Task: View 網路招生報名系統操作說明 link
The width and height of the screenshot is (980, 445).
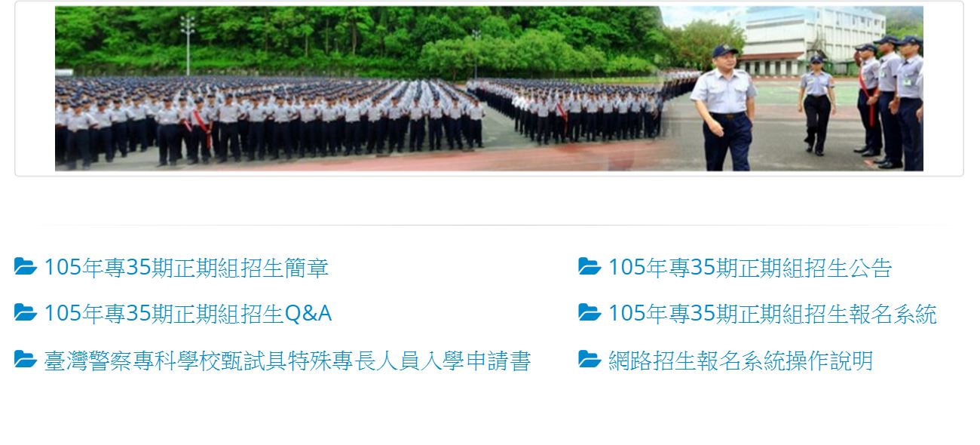Action: click(740, 361)
